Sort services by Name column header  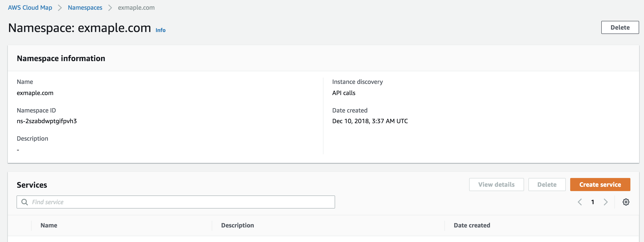click(x=49, y=225)
